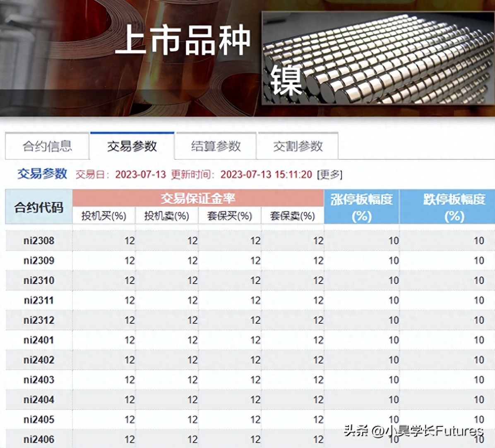Click ni2311's 投机买 value 12
This screenshot has width=495, height=448.
(x=130, y=300)
